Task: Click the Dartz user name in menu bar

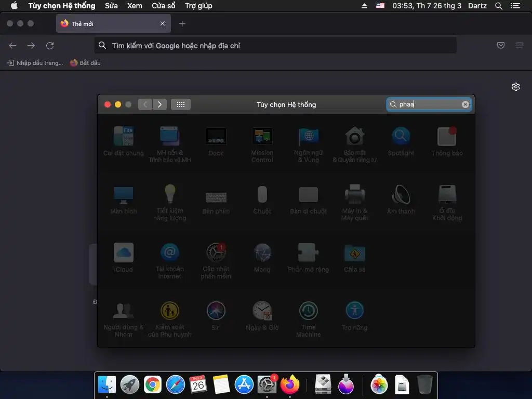Action: click(477, 6)
